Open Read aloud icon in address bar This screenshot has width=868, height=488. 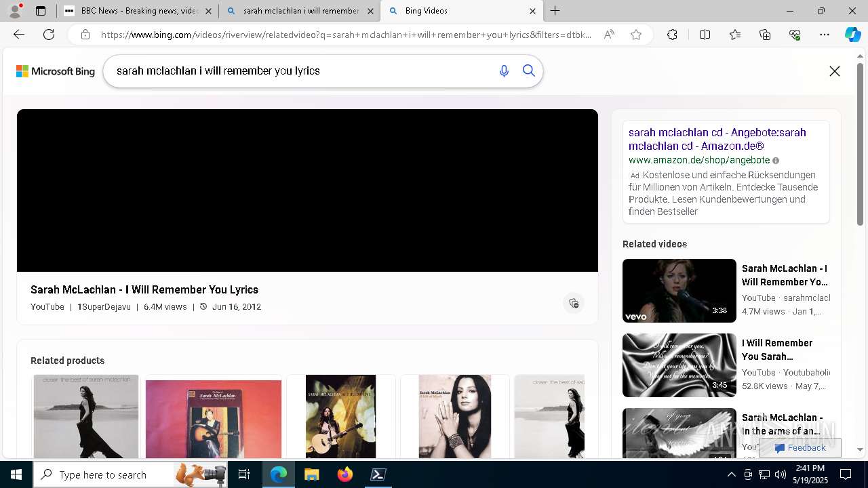click(x=609, y=35)
